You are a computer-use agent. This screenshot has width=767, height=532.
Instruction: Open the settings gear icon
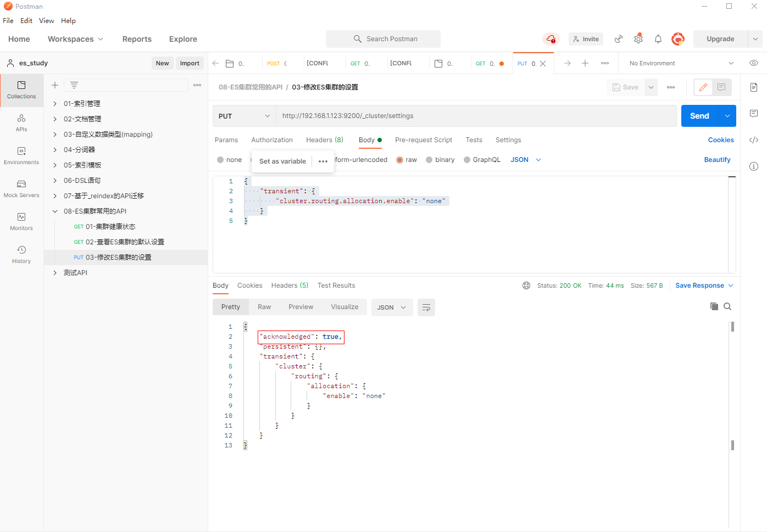coord(638,39)
